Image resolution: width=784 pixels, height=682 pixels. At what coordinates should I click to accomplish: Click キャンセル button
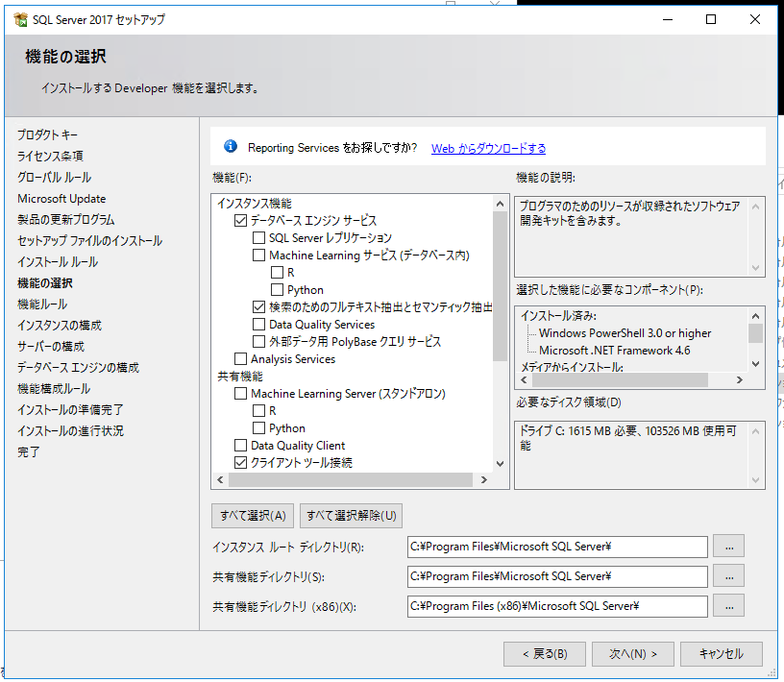(x=722, y=654)
